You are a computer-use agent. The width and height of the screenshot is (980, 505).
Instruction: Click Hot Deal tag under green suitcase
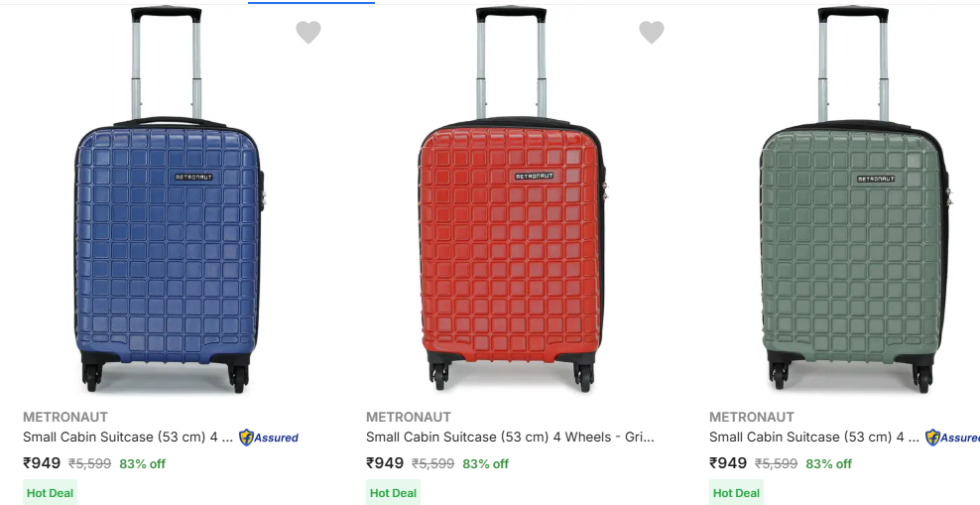736,493
